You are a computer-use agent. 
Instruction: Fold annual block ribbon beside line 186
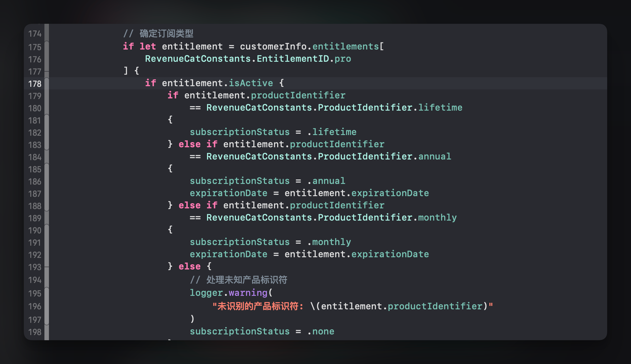click(x=47, y=181)
